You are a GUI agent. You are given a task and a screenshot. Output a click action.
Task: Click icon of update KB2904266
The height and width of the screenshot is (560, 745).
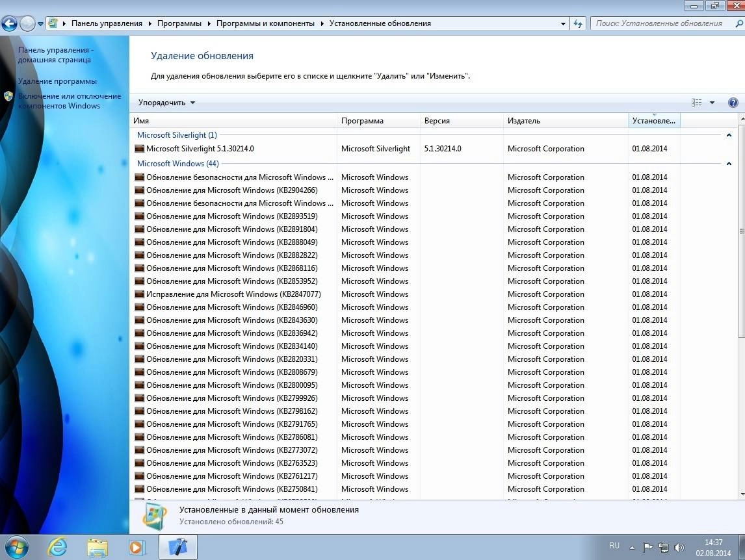(139, 190)
